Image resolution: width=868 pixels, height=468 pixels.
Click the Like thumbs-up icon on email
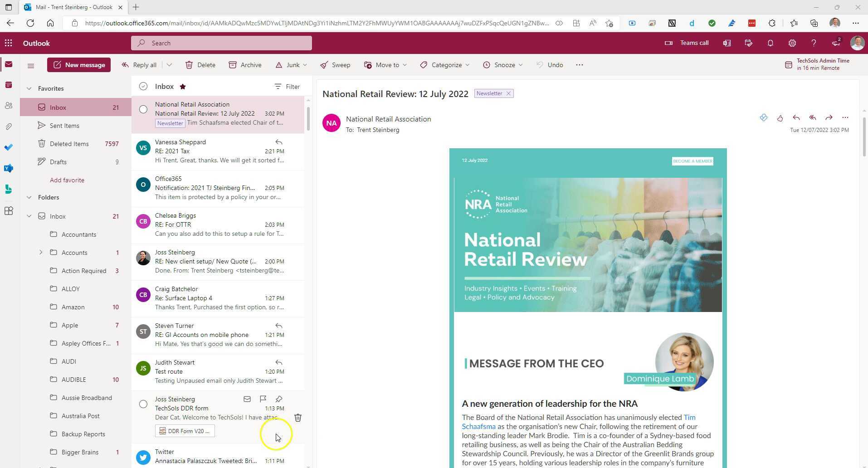tap(780, 118)
